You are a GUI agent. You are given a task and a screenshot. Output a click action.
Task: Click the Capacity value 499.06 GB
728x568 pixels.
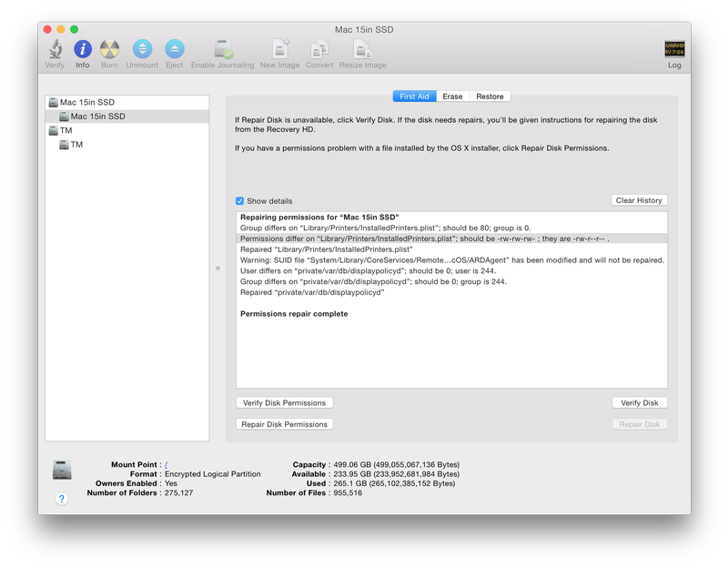[x=397, y=464]
